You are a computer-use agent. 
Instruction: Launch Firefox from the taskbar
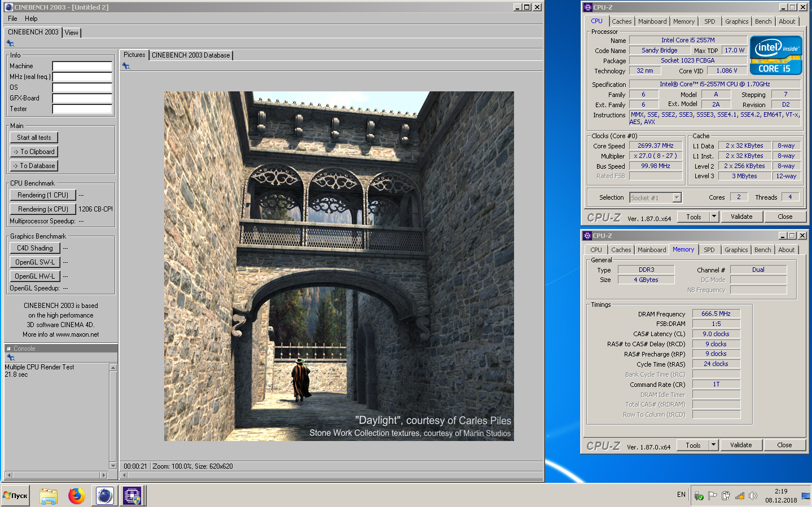77,496
